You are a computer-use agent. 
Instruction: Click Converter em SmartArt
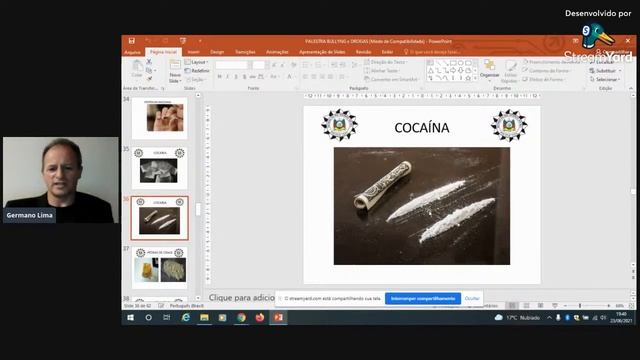tap(391, 79)
